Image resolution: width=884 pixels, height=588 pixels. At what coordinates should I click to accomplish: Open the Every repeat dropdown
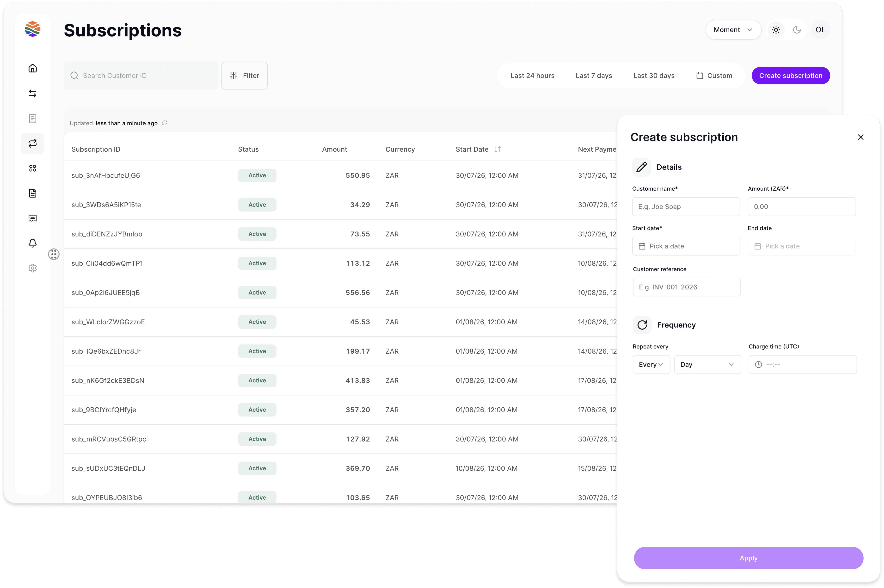coord(651,365)
